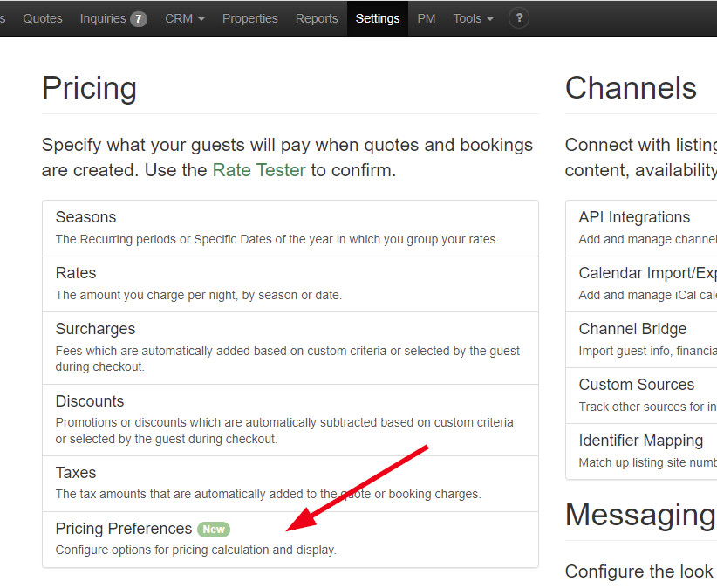Follow the Rate Tester link
This screenshot has height=588, width=717.
point(259,170)
